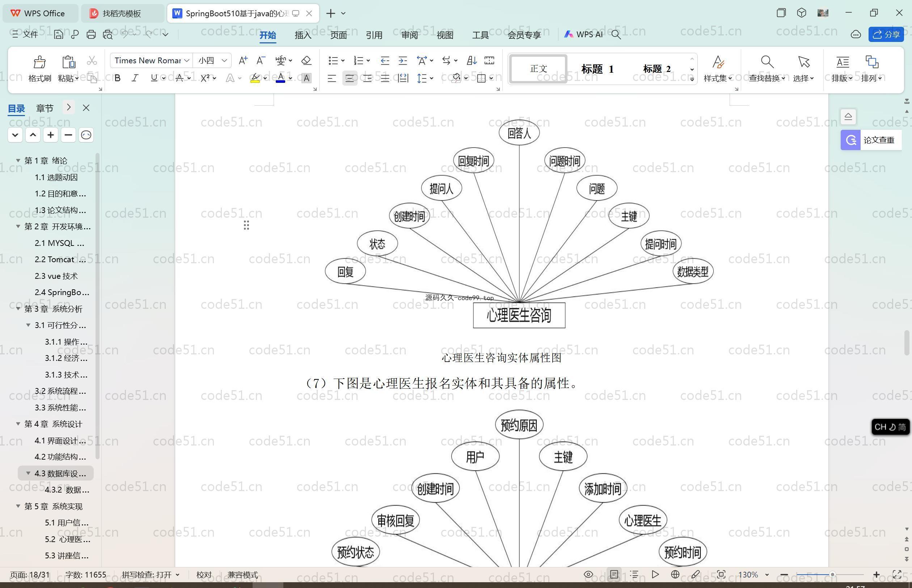
Task: Open Print Preview icon
Action: pos(108,34)
